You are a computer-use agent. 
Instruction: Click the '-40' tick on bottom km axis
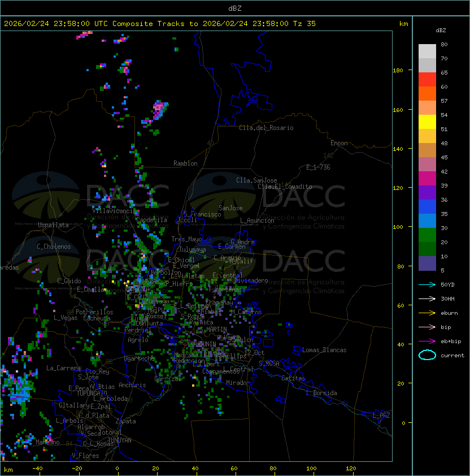(37, 469)
